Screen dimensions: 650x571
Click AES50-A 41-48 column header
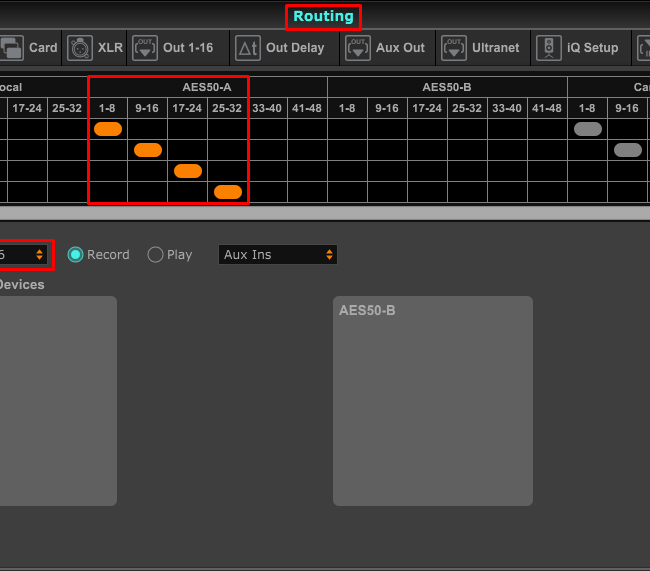[x=307, y=108]
